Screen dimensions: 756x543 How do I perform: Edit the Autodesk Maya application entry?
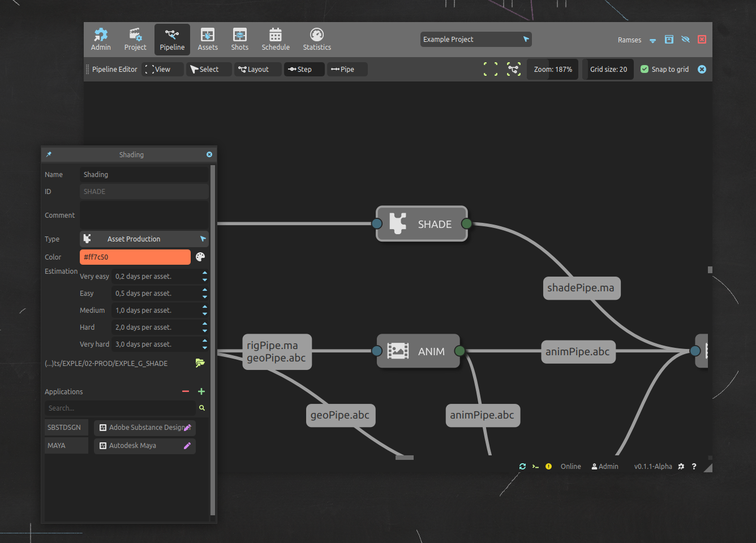pyautogui.click(x=187, y=446)
